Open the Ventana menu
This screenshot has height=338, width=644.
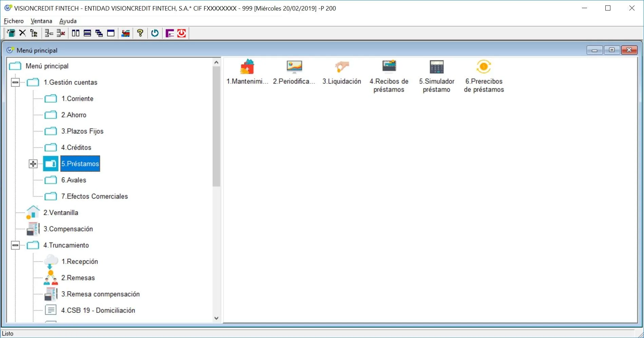(41, 21)
